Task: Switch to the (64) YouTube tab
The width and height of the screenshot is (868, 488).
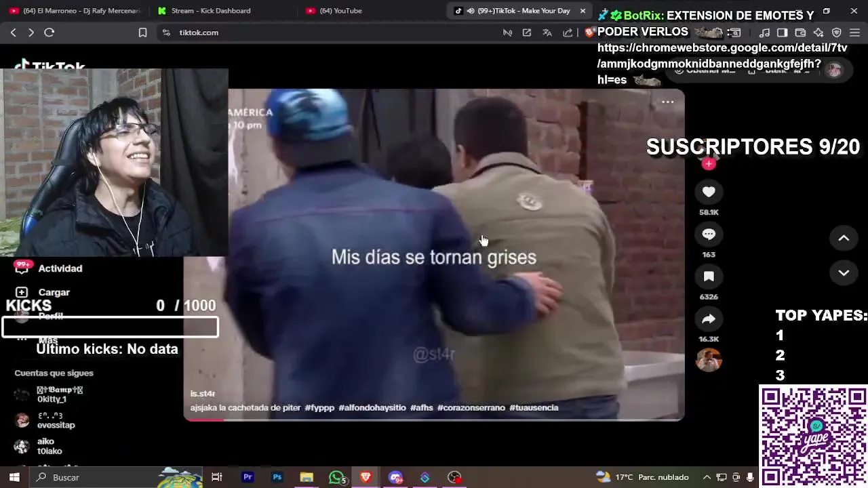Action: [340, 11]
